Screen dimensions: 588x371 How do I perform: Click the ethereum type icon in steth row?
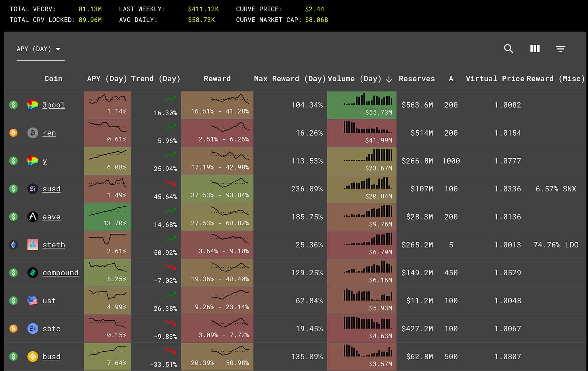(13, 245)
